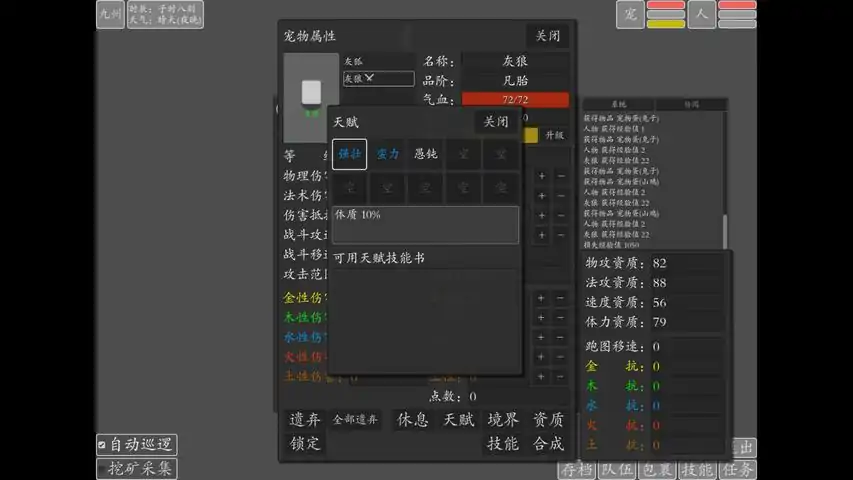Open the 资质 aptitude panel
This screenshot has width=853, height=480.
[x=548, y=420]
